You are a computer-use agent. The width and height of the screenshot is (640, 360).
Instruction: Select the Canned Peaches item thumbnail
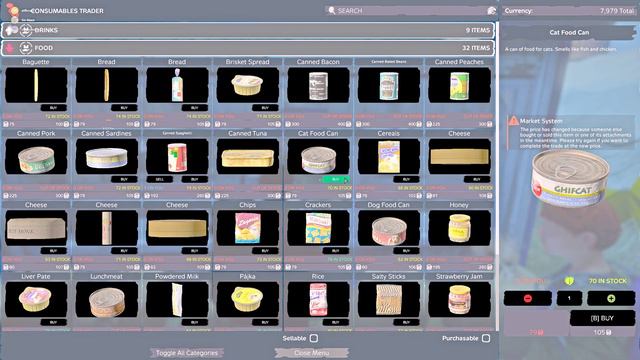(459, 85)
